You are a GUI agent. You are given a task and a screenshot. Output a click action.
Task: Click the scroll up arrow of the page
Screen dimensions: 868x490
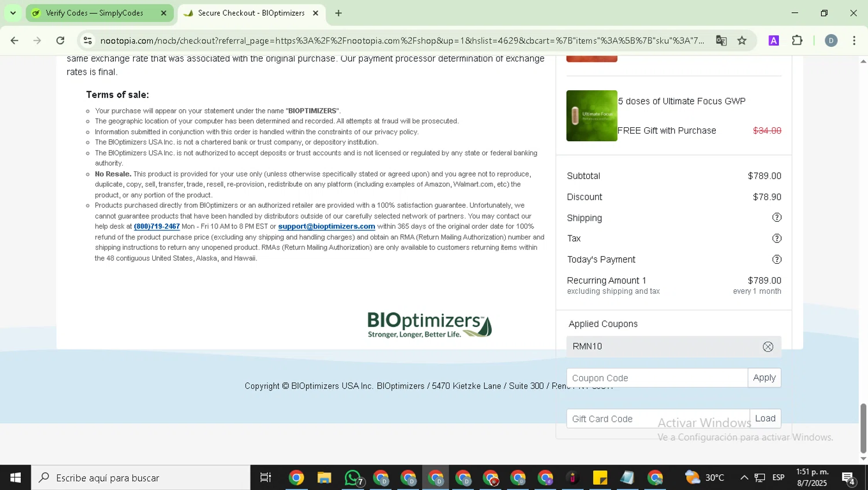coord(863,61)
